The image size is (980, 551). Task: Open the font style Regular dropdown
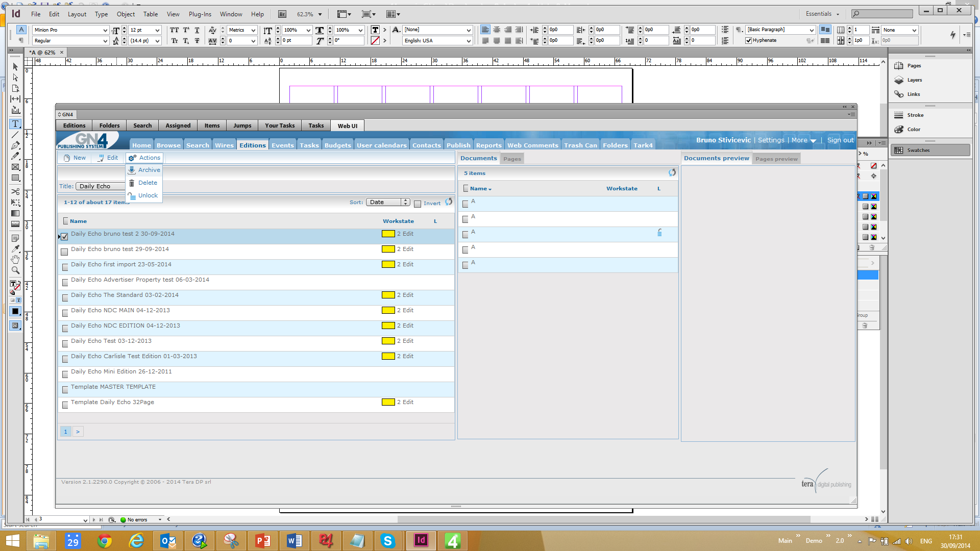[x=105, y=41]
